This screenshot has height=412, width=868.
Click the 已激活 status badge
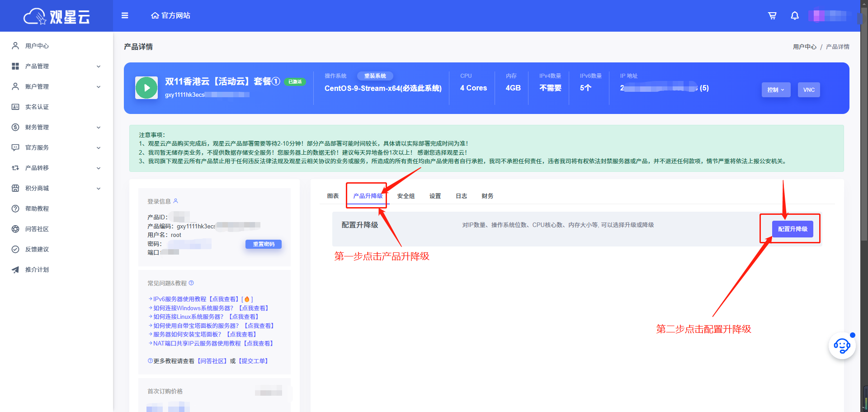pos(295,82)
